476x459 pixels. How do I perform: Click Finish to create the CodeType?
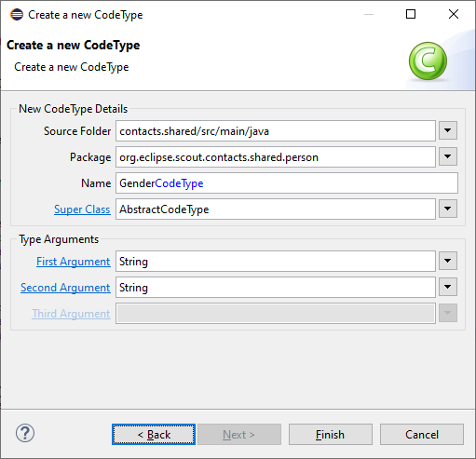[x=331, y=435]
